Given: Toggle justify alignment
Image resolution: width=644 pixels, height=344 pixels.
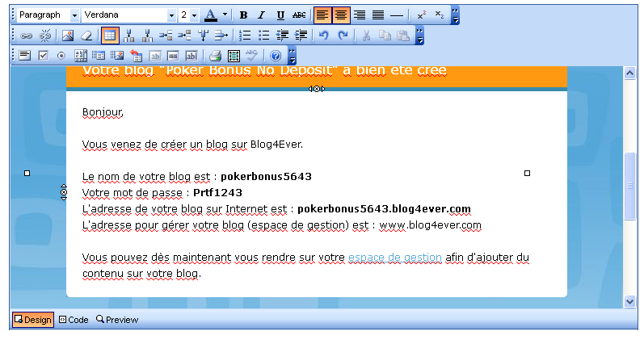Looking at the screenshot, I should coord(378,15).
